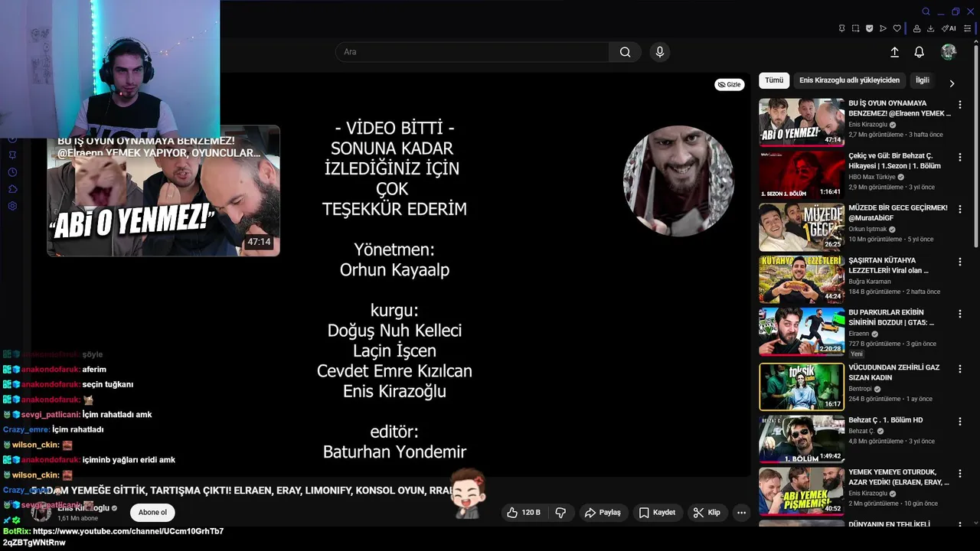This screenshot has width=980, height=551.
Task: Open the upload video icon
Action: (x=894, y=52)
